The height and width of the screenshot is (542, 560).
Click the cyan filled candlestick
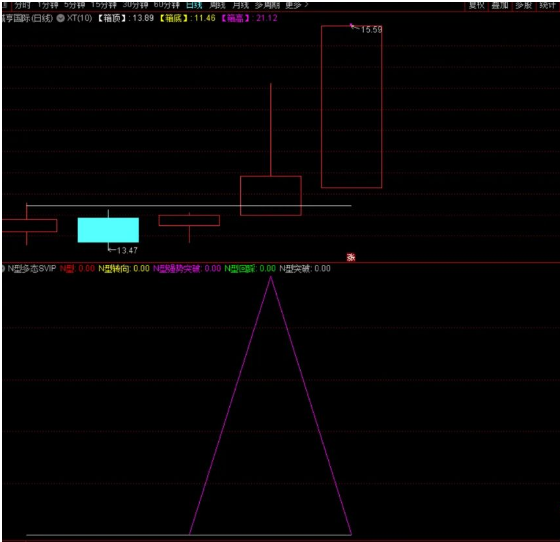(x=108, y=230)
